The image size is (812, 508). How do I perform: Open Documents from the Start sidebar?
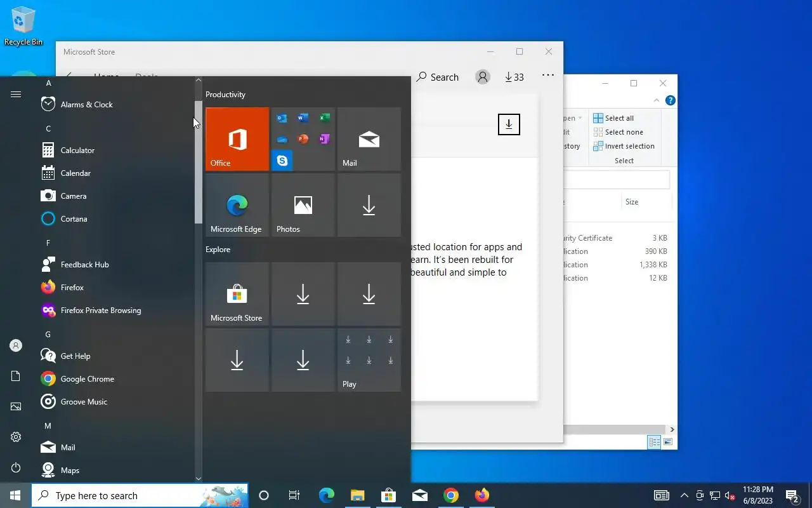(x=16, y=377)
